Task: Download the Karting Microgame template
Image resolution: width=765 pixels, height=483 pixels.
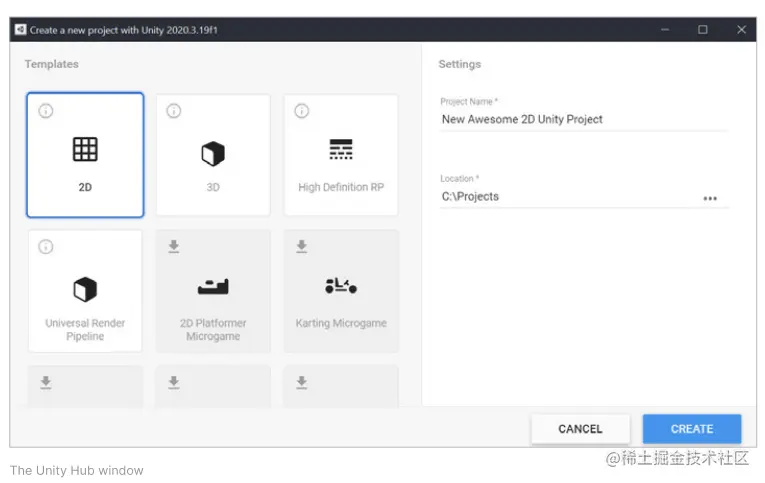Action: click(x=302, y=246)
